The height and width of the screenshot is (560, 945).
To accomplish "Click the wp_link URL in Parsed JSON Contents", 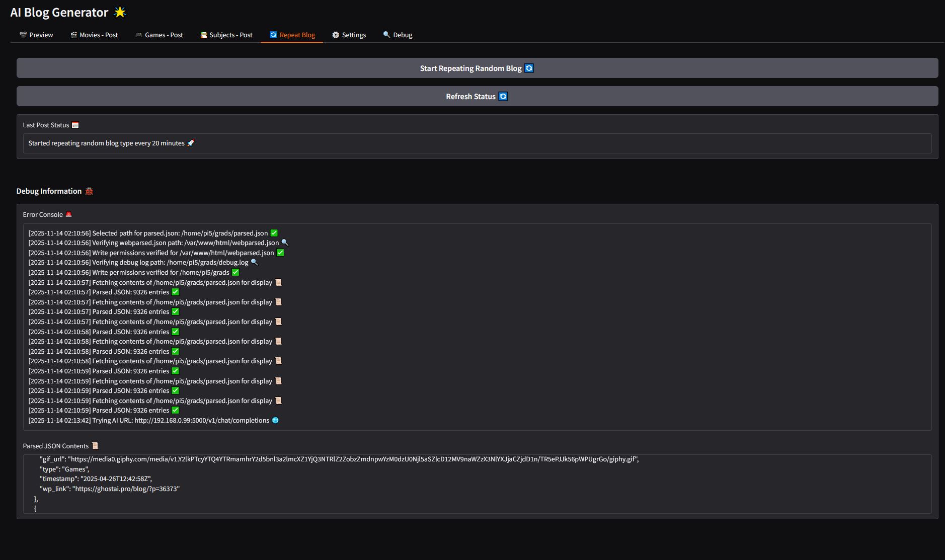I will point(127,489).
